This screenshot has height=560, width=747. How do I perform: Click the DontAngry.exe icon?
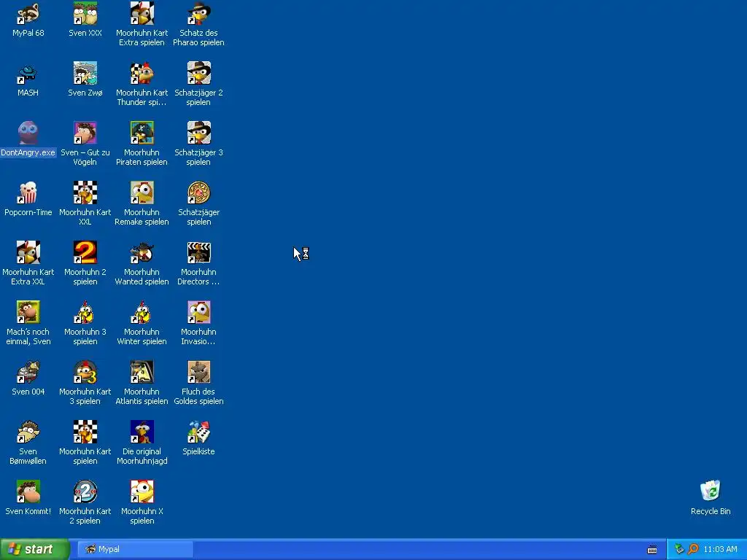click(28, 133)
